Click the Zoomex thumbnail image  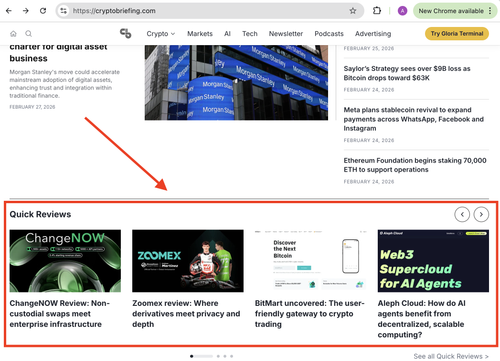[x=188, y=261]
